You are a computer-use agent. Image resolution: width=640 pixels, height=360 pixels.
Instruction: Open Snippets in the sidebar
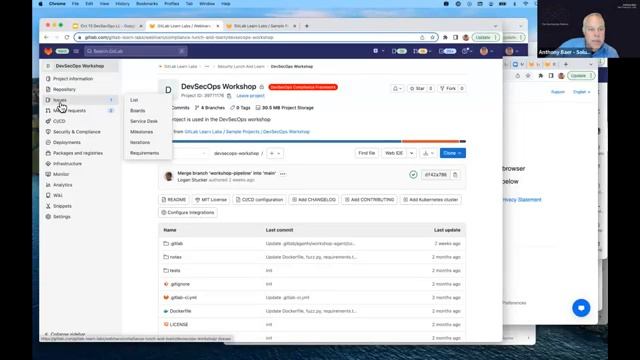click(x=62, y=206)
